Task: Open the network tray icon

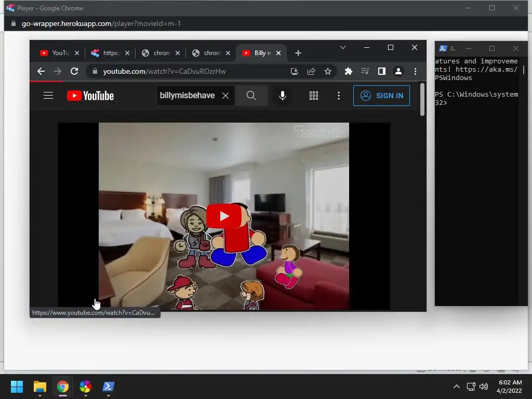Action: coord(471,387)
